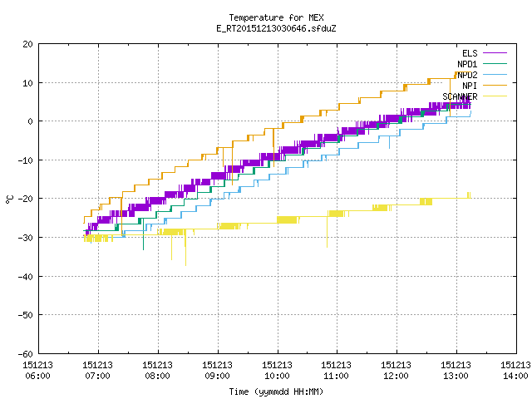This screenshot has width=532, height=399.
Task: Click the x-axis tick label '151213 08:00'
Action: pos(157,371)
